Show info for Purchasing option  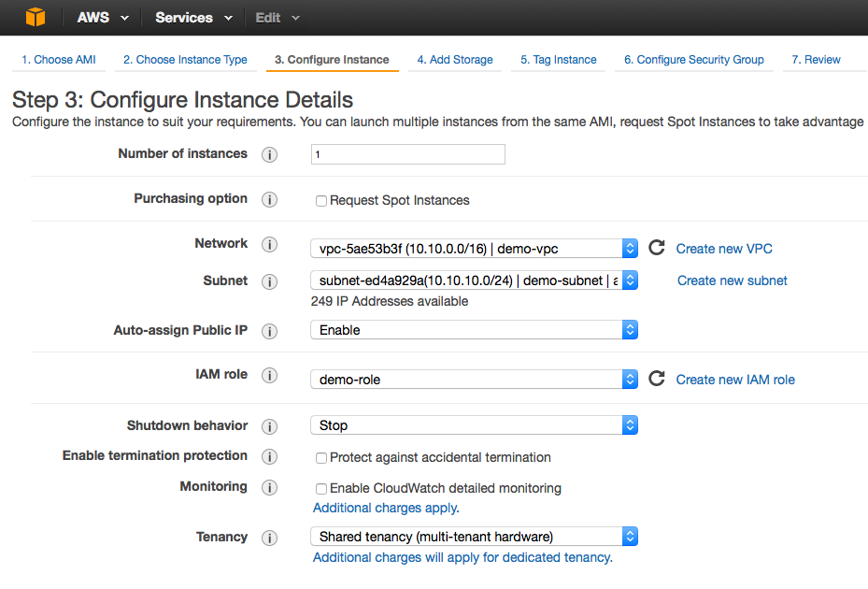(x=270, y=199)
